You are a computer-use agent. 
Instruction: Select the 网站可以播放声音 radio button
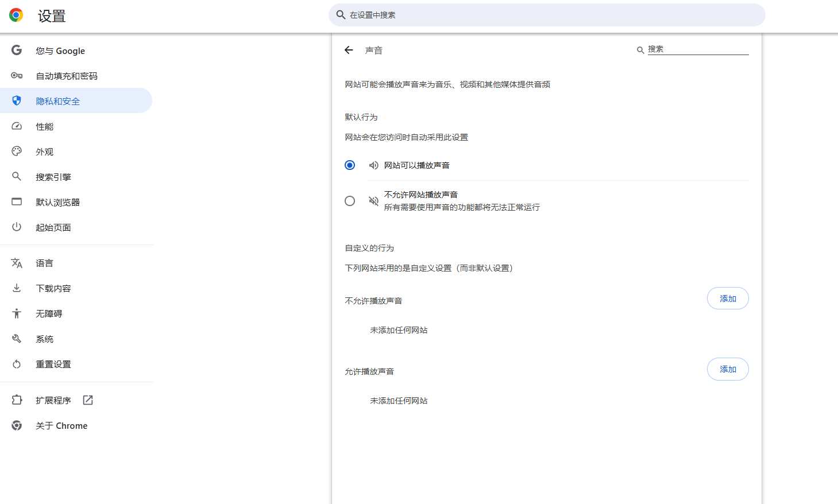pos(350,165)
